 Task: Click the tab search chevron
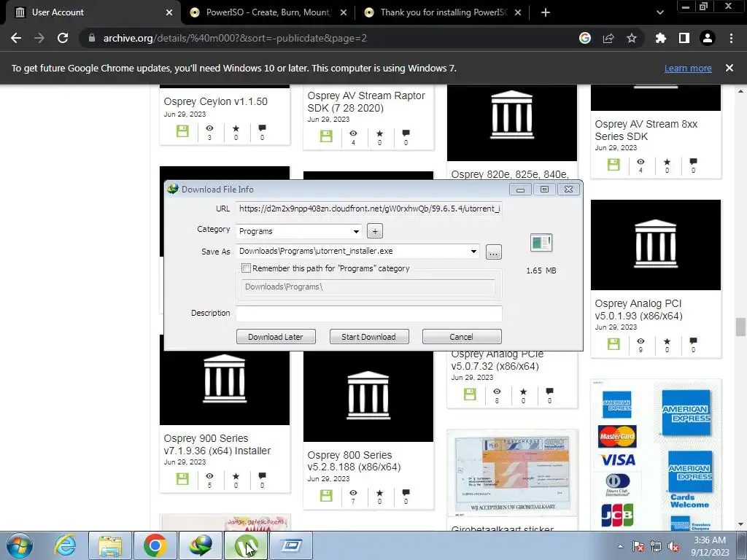click(x=659, y=12)
